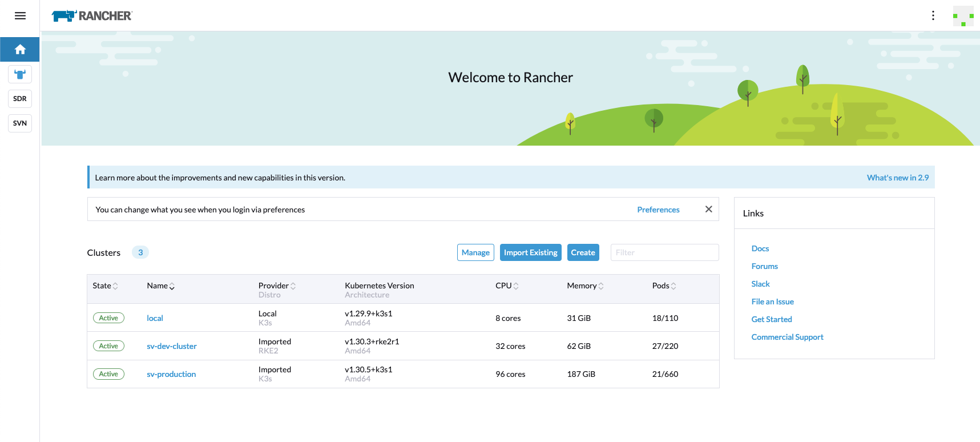
Task: Click the Manage clusters button
Action: [x=475, y=252]
